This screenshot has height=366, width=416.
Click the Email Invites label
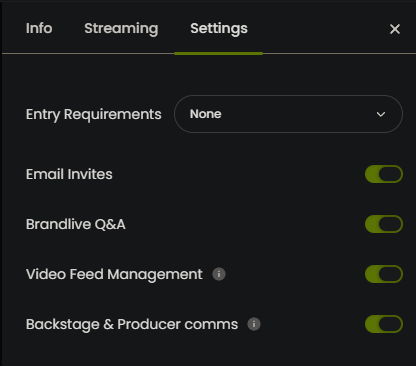tap(69, 174)
